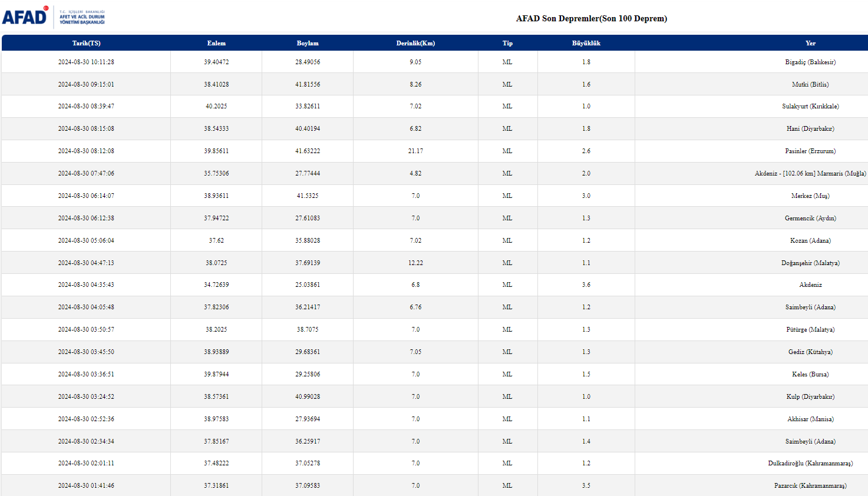Select Gediz (Kütahya) location cell
Viewport: 868px width, 496px height.
[x=810, y=352]
